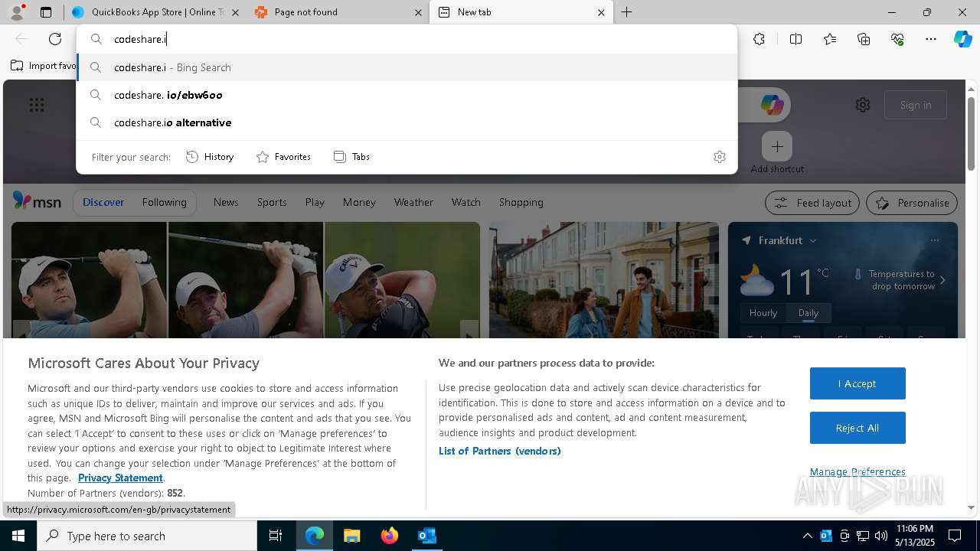
Task: Open Collections toolbar icon
Action: [864, 39]
